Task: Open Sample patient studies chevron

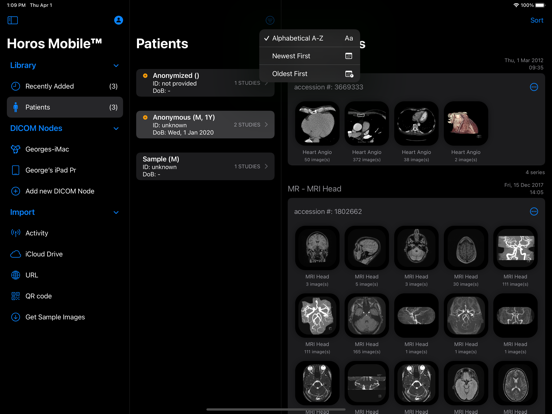Action: [x=266, y=167]
